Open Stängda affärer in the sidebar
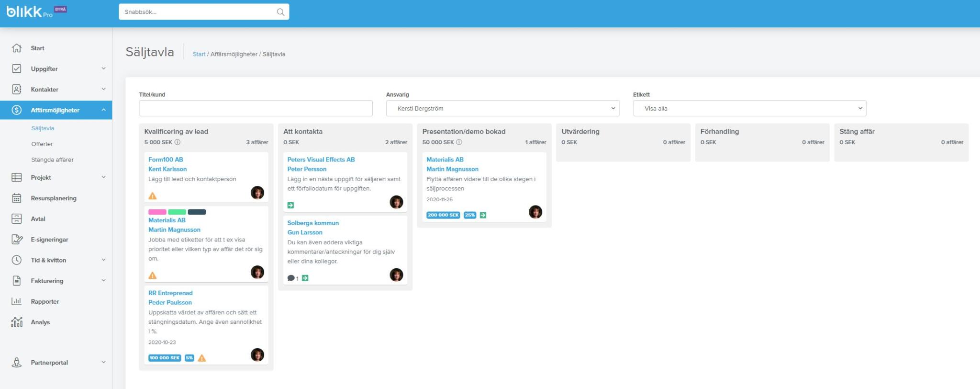This screenshot has width=980, height=389. (x=52, y=160)
